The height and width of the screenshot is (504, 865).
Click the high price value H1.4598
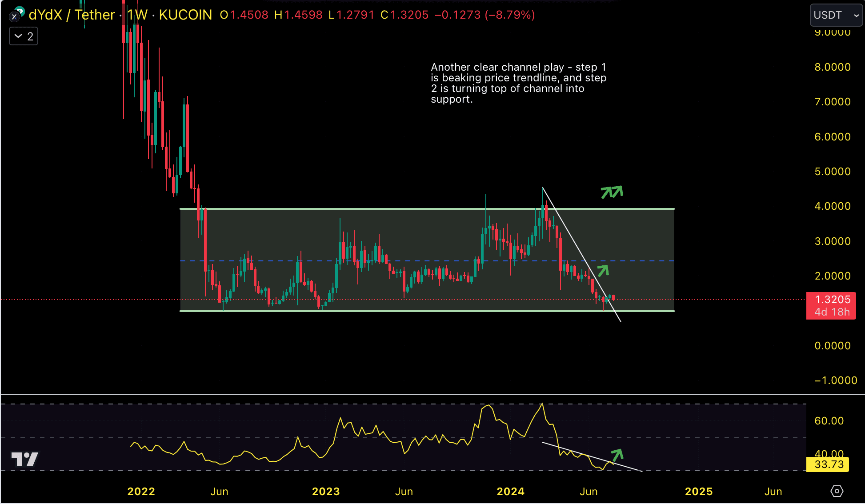(298, 15)
